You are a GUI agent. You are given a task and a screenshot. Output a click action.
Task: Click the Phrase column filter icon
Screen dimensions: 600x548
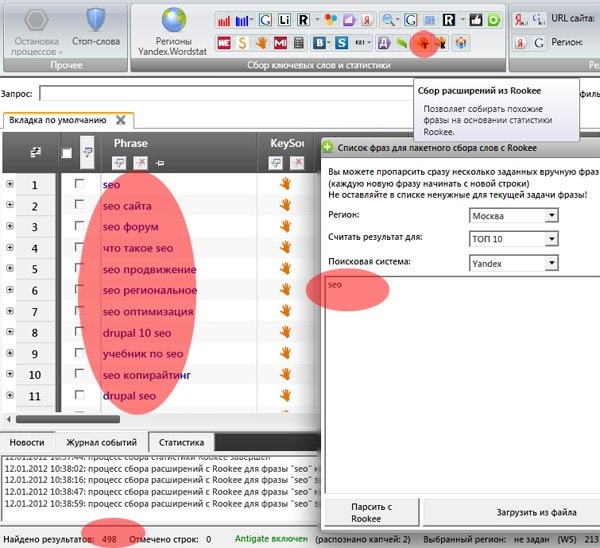[x=117, y=163]
